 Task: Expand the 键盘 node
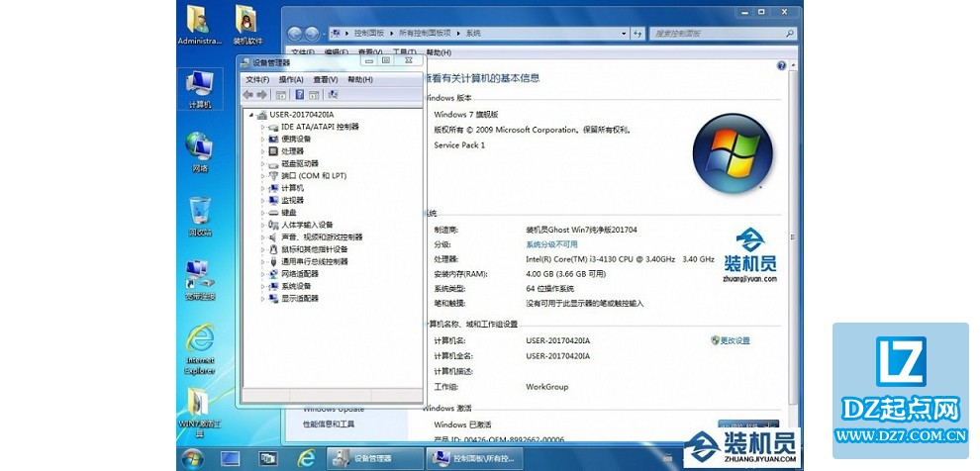(x=263, y=213)
